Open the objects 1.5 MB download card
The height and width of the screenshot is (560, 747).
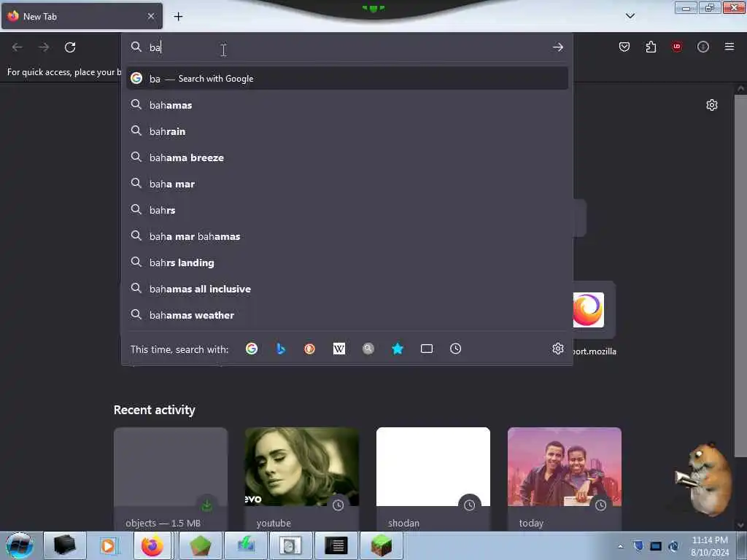click(x=171, y=478)
